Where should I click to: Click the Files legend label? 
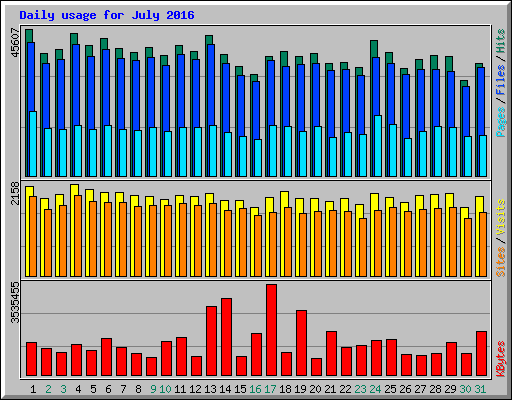click(501, 80)
